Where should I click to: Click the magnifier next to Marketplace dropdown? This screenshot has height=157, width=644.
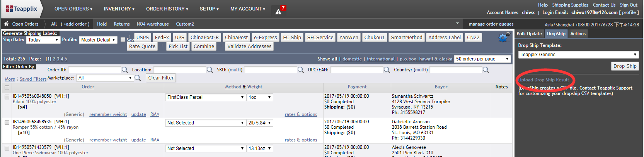click(137, 78)
